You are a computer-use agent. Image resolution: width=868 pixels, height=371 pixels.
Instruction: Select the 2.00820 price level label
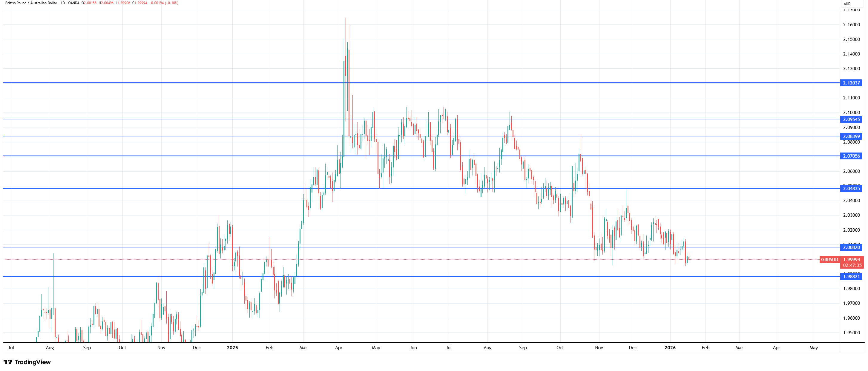tap(851, 247)
